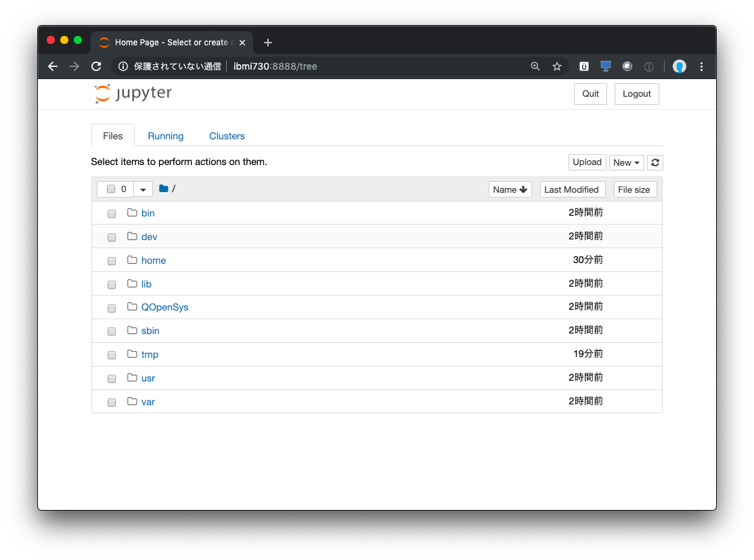Click the folder icon next to tmp
754x560 pixels.
click(x=132, y=354)
